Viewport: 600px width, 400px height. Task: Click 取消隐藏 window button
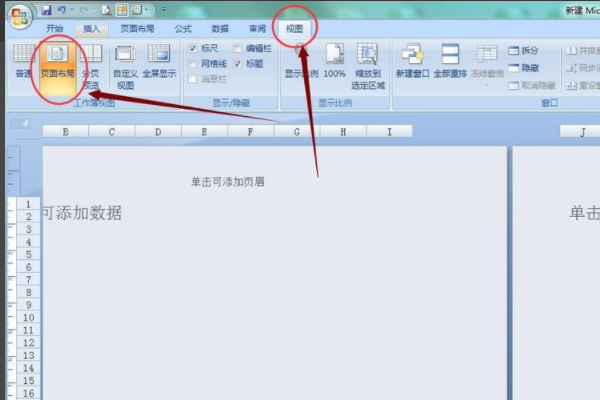pyautogui.click(x=532, y=85)
